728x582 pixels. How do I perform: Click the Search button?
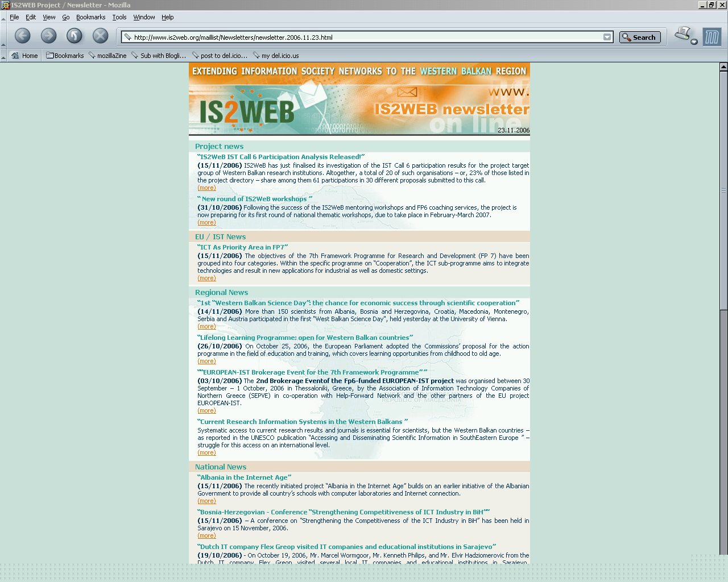pyautogui.click(x=640, y=38)
